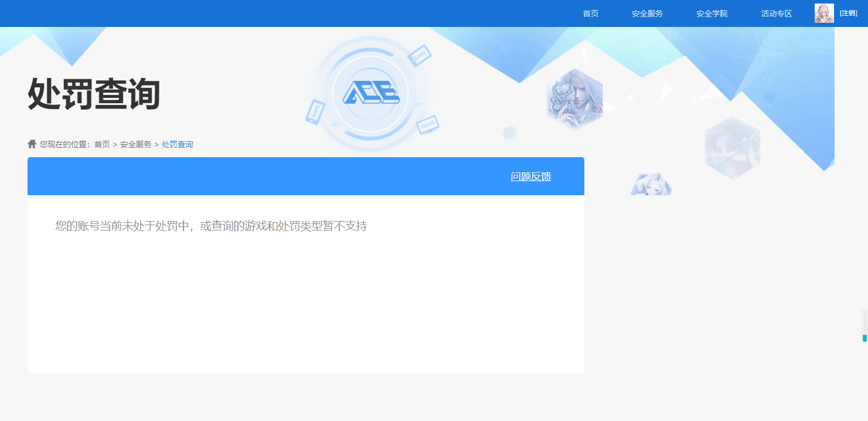Click the ACE logo emblem
The width and height of the screenshot is (868, 421).
[370, 93]
